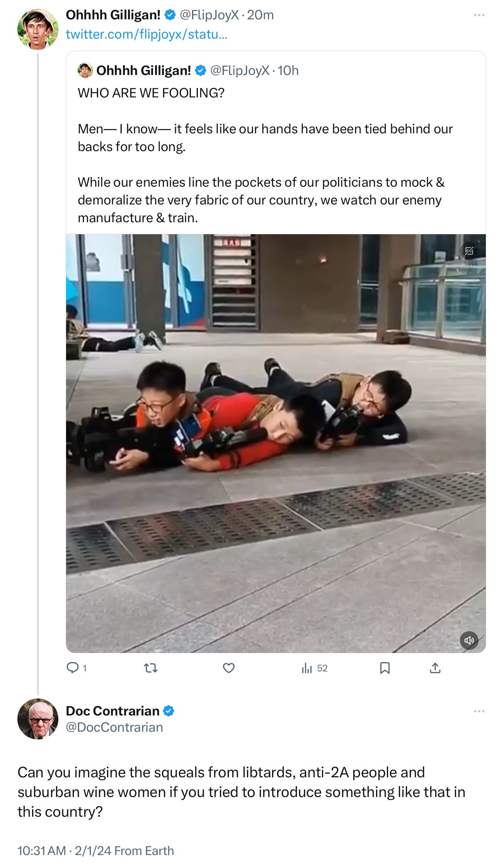
Task: Bookmark the tweet
Action: [x=385, y=668]
